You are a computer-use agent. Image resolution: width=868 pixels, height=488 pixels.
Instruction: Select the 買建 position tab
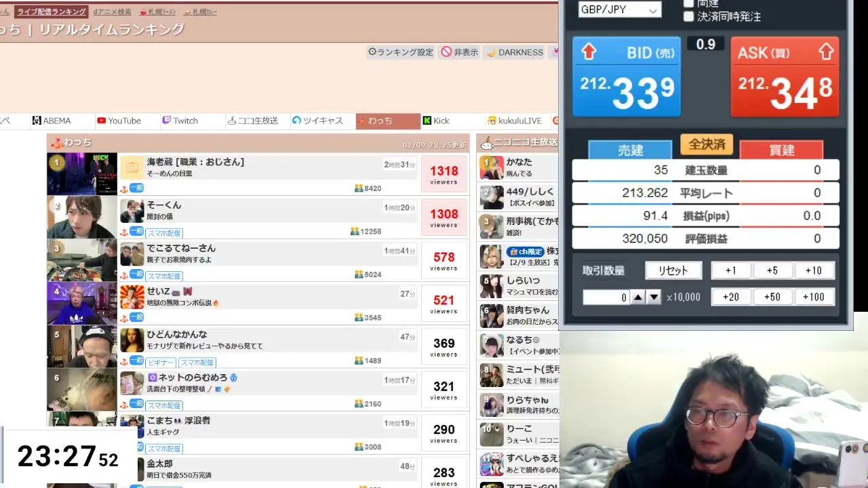point(781,150)
